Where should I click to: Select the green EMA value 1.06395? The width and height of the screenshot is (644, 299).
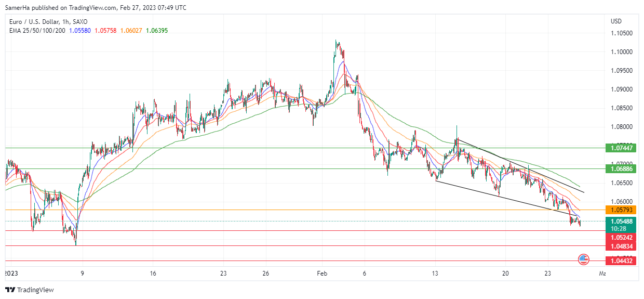pyautogui.click(x=156, y=31)
